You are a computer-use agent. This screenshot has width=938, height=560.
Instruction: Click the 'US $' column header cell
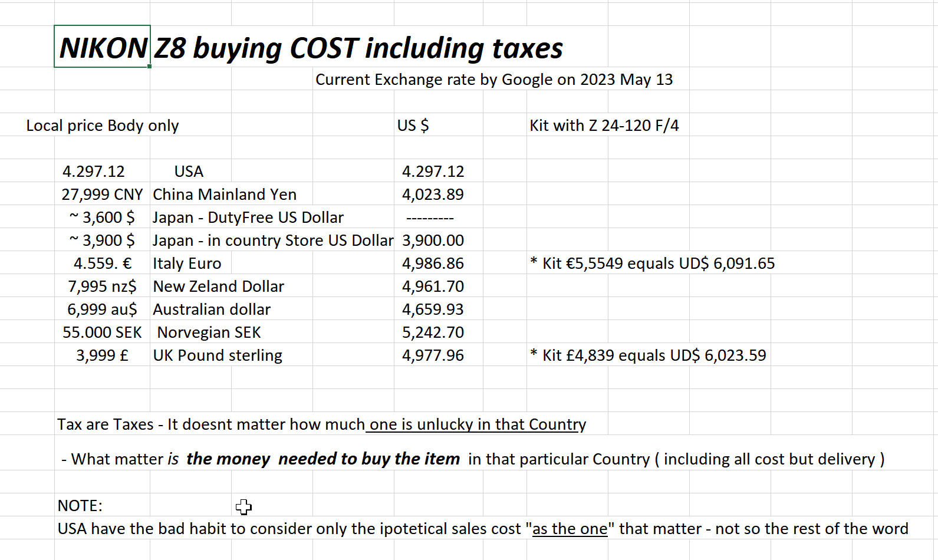coord(413,126)
